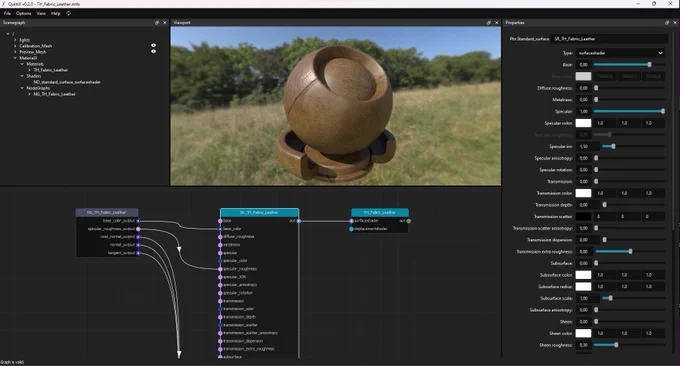Float the Viewport panel using its undock icon
The height and width of the screenshot is (366, 680).
pyautogui.click(x=489, y=23)
